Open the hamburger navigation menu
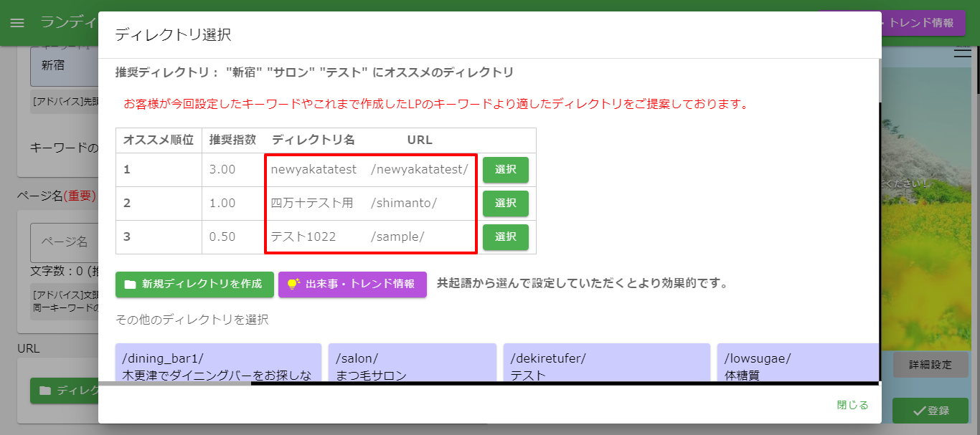This screenshot has height=435, width=980. pyautogui.click(x=17, y=23)
